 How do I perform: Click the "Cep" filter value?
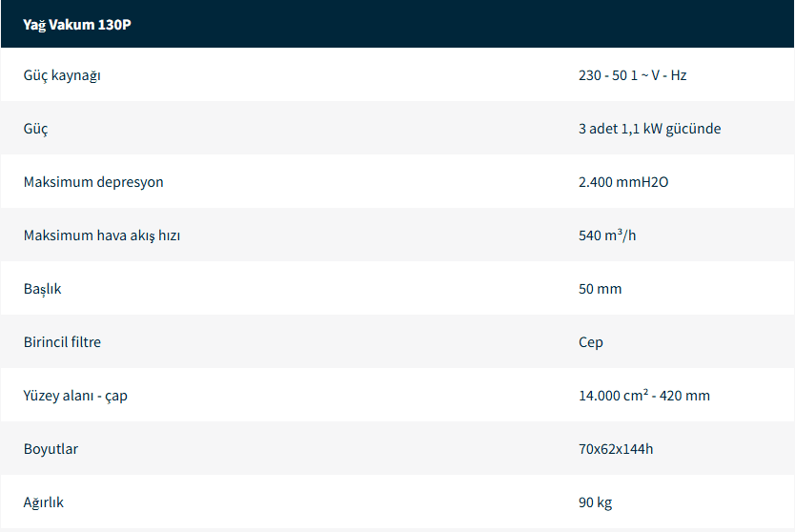click(x=590, y=342)
